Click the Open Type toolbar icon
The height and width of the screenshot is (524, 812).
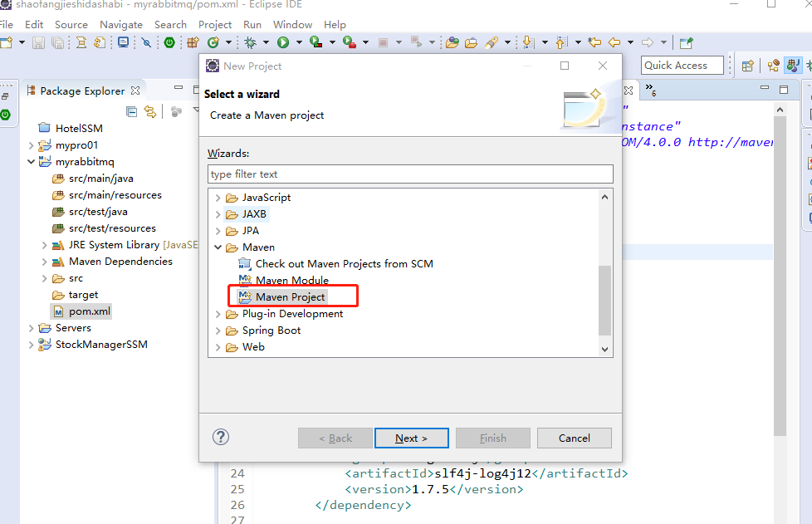[452, 42]
